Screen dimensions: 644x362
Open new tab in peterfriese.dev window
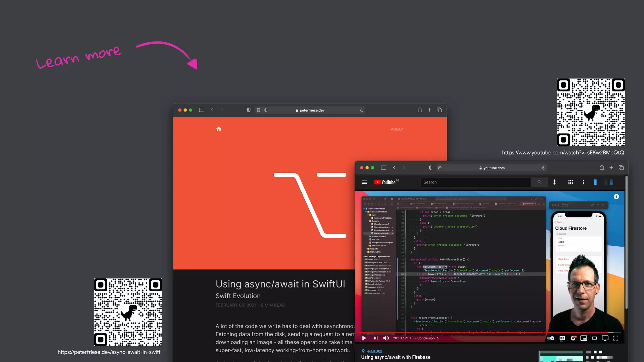point(429,110)
